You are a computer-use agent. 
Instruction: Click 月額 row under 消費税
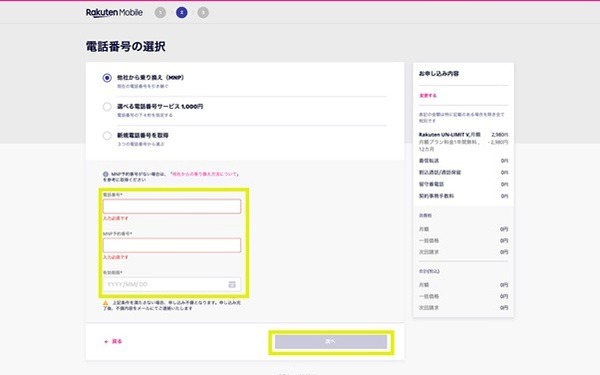click(x=463, y=229)
